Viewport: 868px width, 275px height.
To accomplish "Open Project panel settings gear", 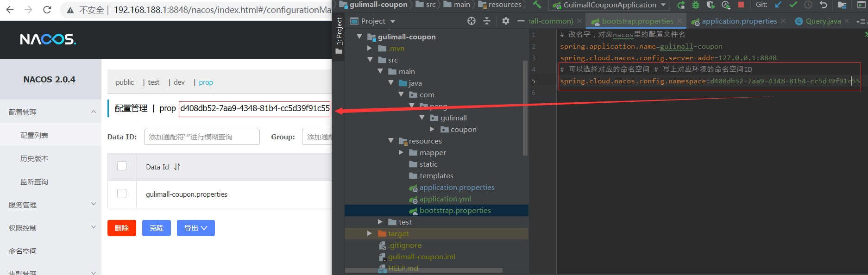I will tap(506, 21).
